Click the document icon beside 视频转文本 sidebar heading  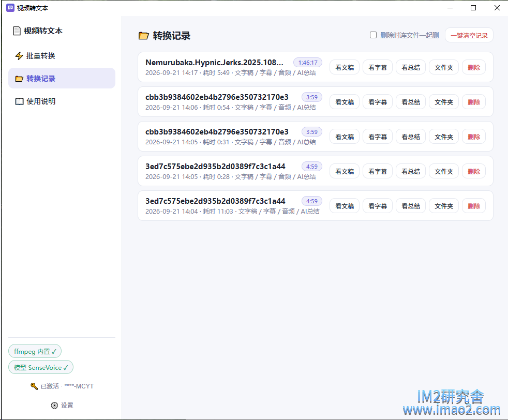point(17,31)
